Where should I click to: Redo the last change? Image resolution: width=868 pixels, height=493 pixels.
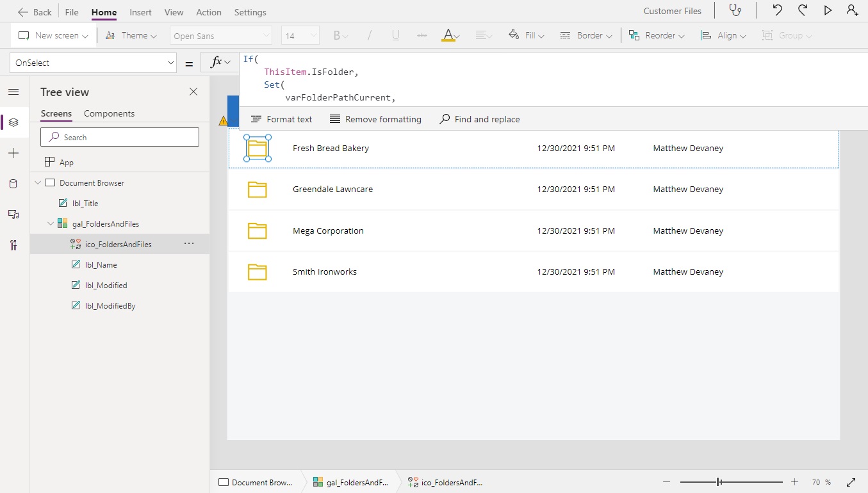tap(803, 10)
